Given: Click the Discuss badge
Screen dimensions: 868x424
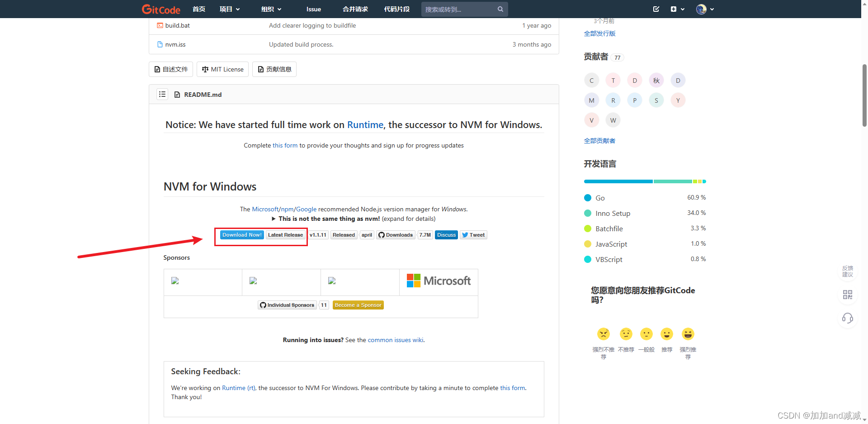Looking at the screenshot, I should coord(446,235).
